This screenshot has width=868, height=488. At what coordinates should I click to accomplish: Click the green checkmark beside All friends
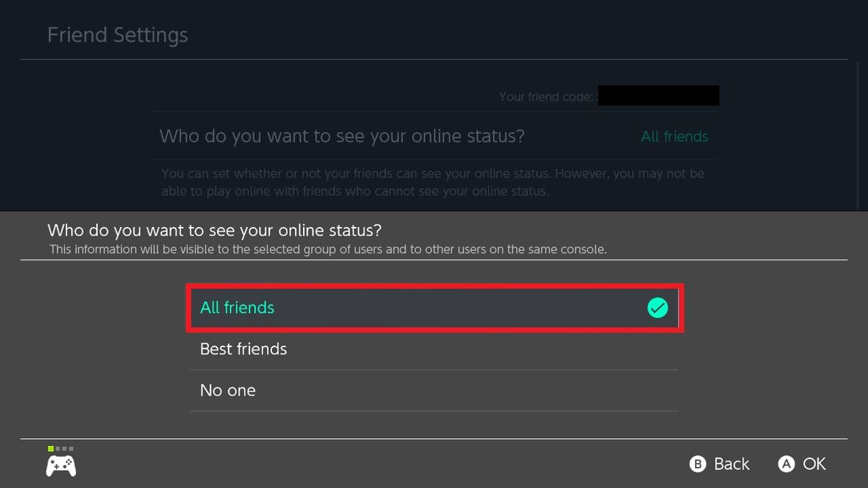point(658,307)
